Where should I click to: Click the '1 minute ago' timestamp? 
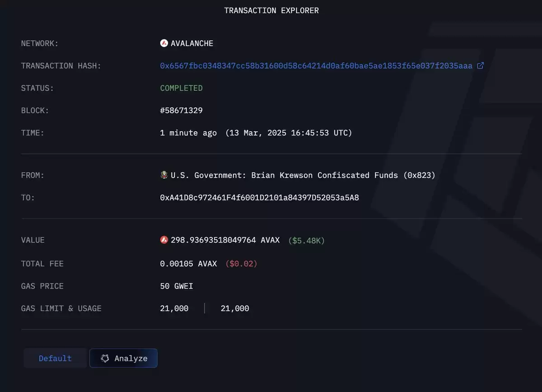pyautogui.click(x=188, y=133)
